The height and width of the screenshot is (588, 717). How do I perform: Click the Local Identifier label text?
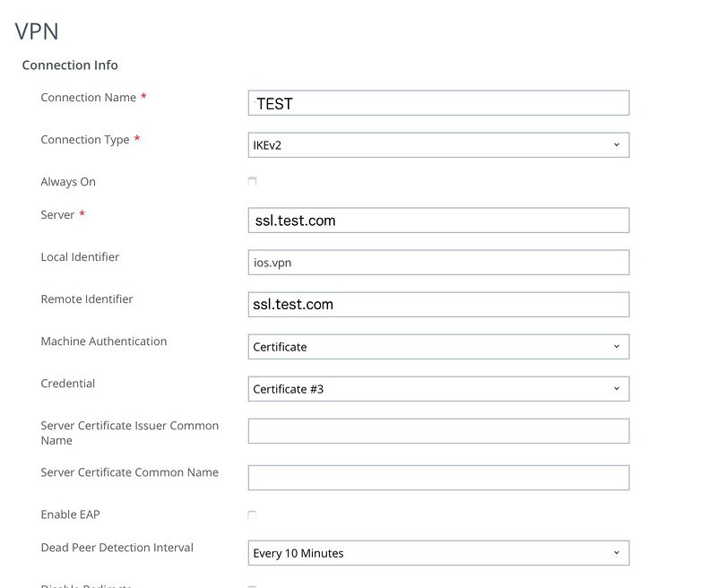(x=80, y=257)
